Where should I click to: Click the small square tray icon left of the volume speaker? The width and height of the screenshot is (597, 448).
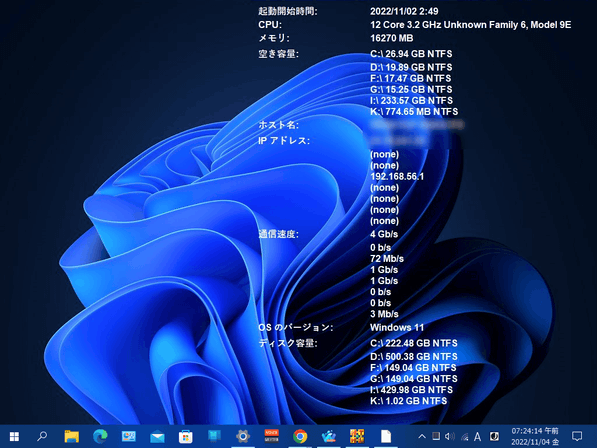(x=436, y=436)
